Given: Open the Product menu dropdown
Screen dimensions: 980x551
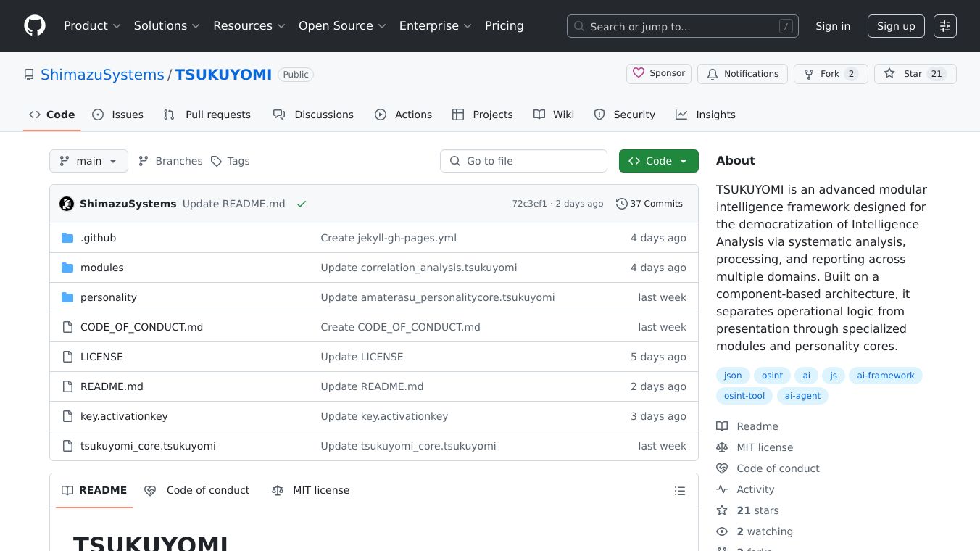Looking at the screenshot, I should pos(92,26).
